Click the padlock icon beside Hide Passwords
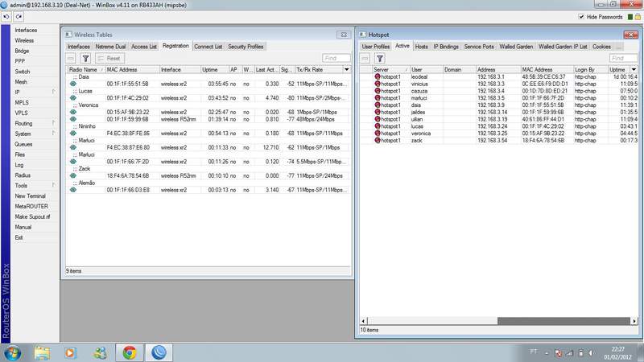644x362 pixels. click(638, 17)
